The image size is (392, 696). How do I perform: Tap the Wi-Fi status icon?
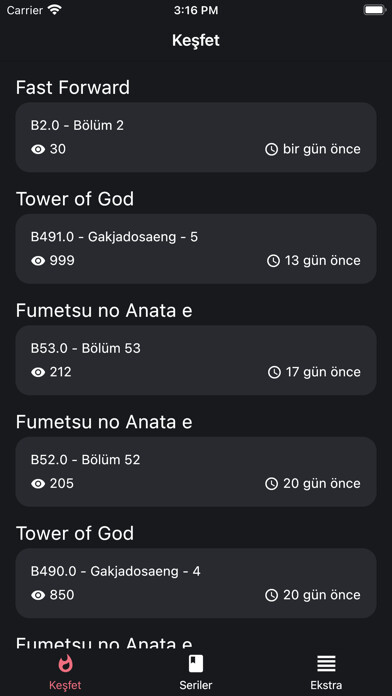click(55, 10)
